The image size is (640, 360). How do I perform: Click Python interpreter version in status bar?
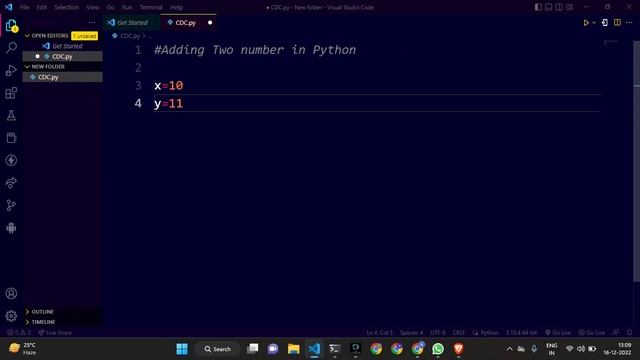click(521, 333)
